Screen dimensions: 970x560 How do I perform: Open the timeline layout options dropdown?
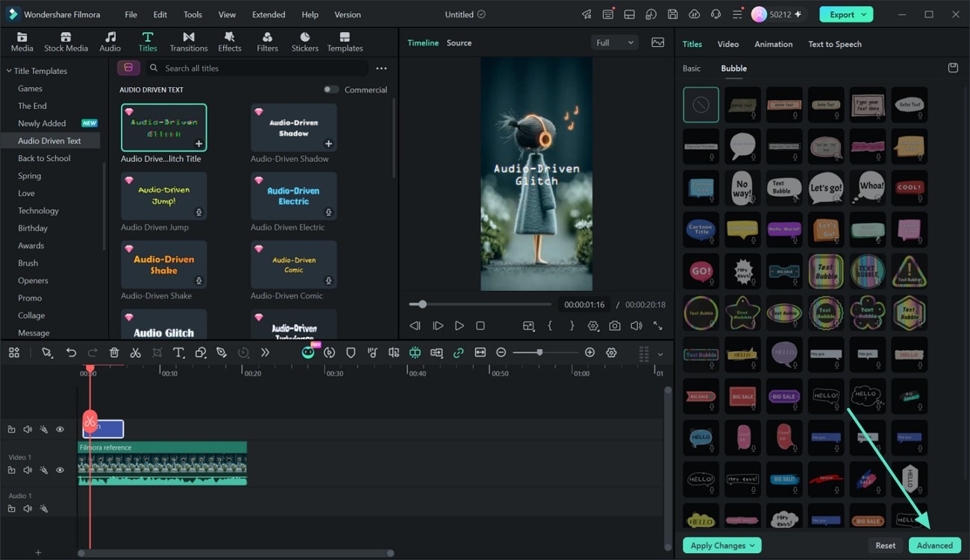660,354
